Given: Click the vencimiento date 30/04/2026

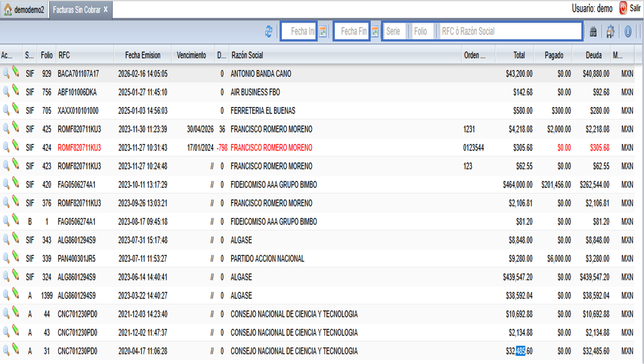Looking at the screenshot, I should 200,129.
